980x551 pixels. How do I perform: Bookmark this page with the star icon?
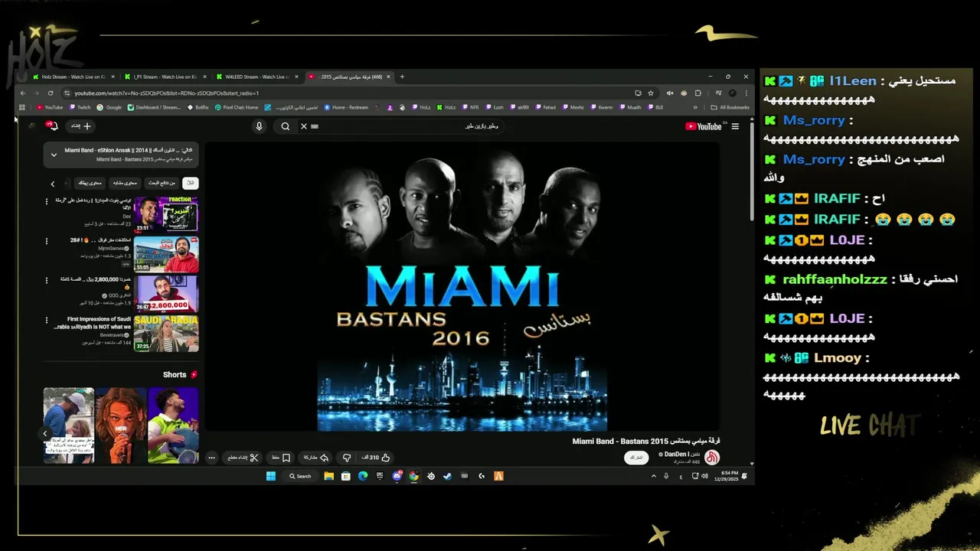651,93
